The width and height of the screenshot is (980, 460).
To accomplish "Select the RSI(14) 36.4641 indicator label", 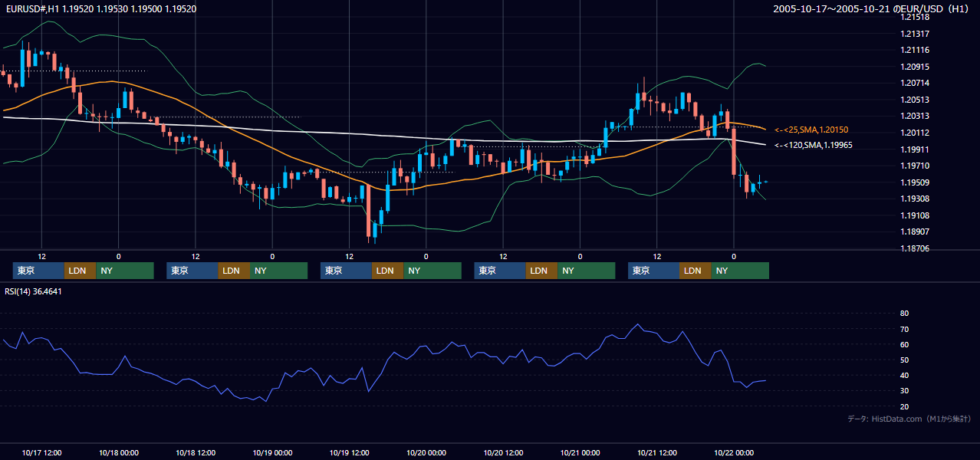I will coord(33,291).
